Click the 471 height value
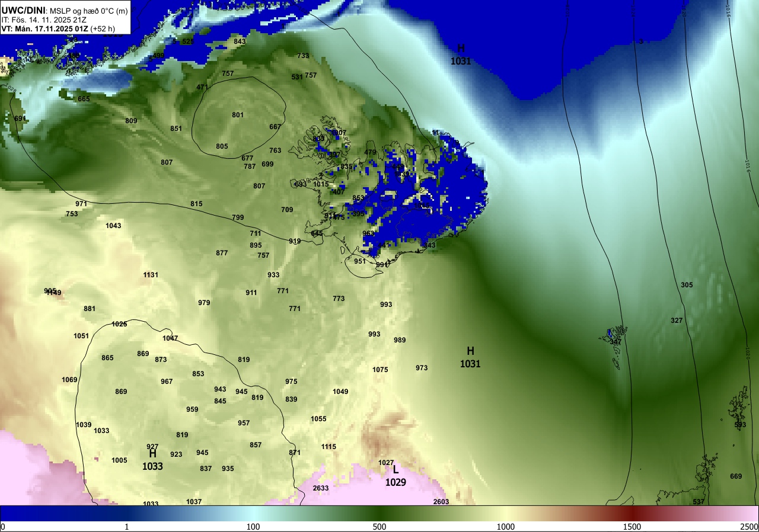 click(x=202, y=87)
